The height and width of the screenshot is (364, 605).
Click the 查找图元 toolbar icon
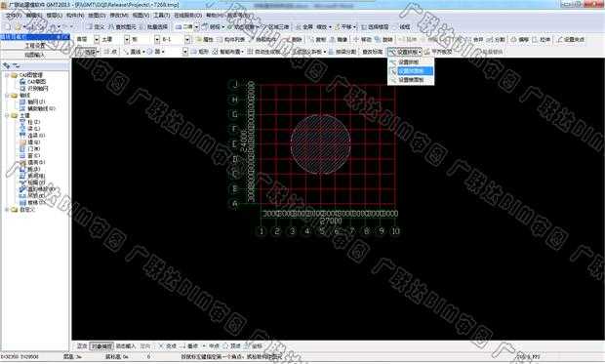[122, 27]
